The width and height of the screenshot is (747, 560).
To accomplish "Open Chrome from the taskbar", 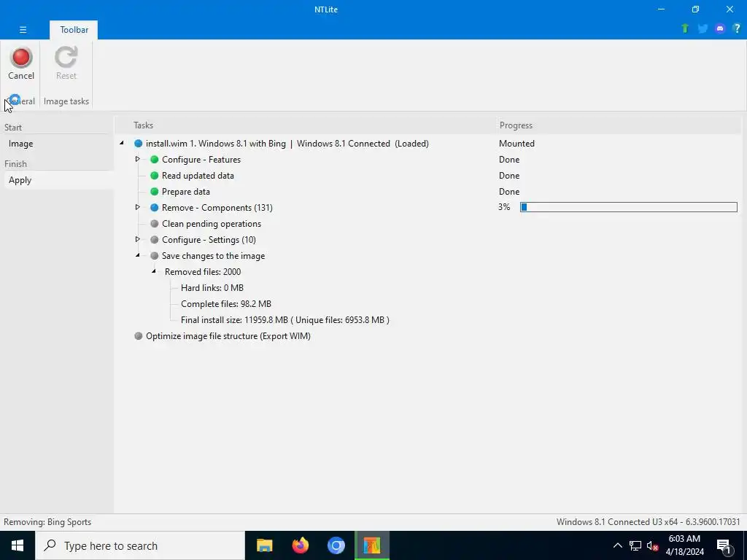I will click(336, 545).
